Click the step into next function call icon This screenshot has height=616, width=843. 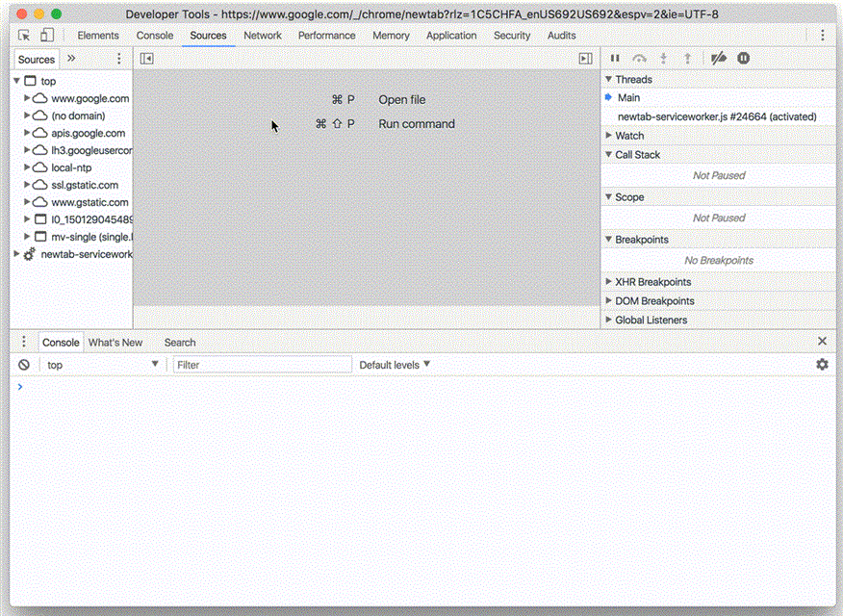click(663, 58)
